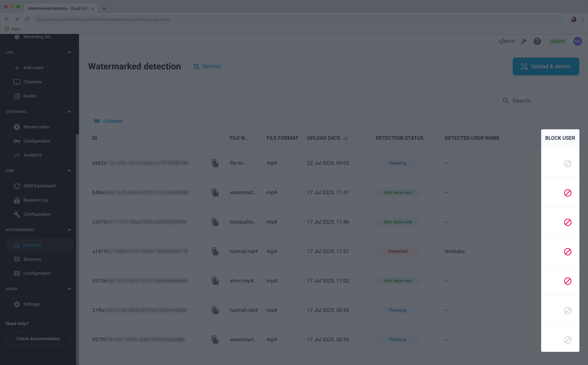Screen dimensions: 588x365
Task: Click disabled block icon in 08:36 row
Action: coord(567,340)
